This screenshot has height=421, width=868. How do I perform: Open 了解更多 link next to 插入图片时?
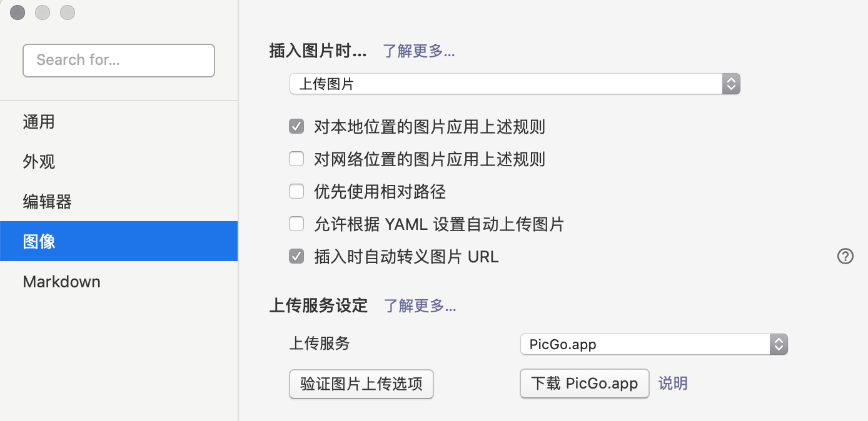tap(419, 51)
